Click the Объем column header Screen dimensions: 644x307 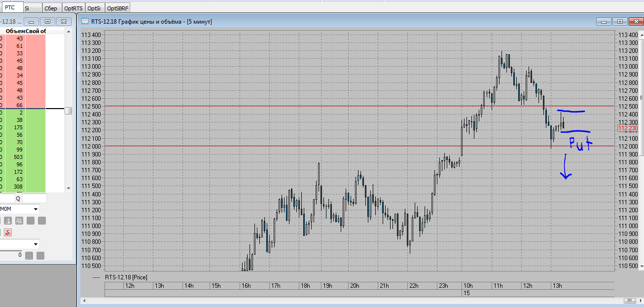(x=15, y=31)
